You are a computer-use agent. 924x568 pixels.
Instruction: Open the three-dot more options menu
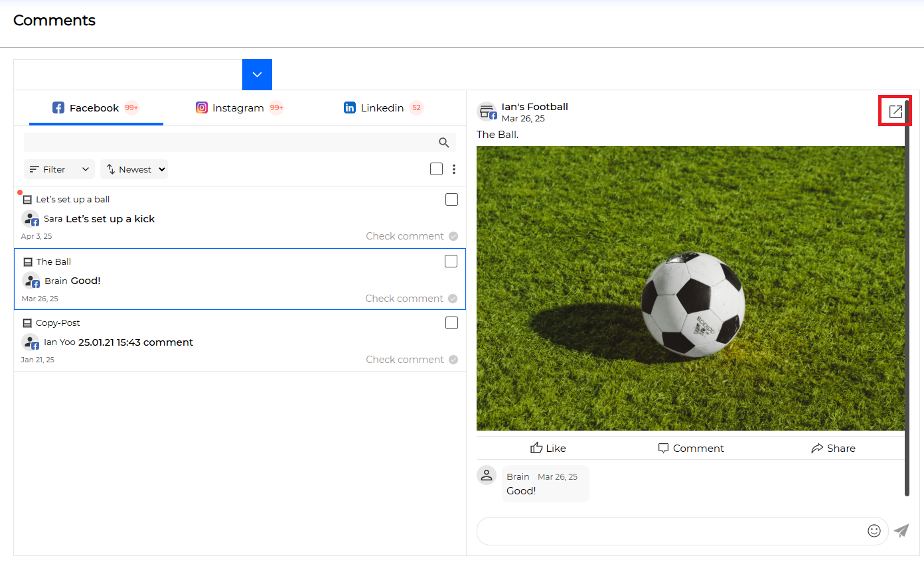click(x=454, y=169)
